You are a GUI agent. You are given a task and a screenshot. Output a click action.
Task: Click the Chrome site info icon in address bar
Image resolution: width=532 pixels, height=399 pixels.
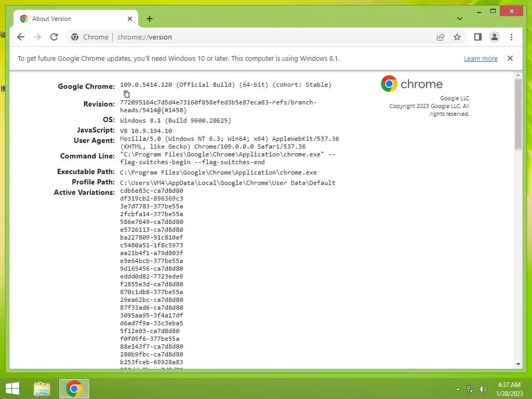(75, 37)
